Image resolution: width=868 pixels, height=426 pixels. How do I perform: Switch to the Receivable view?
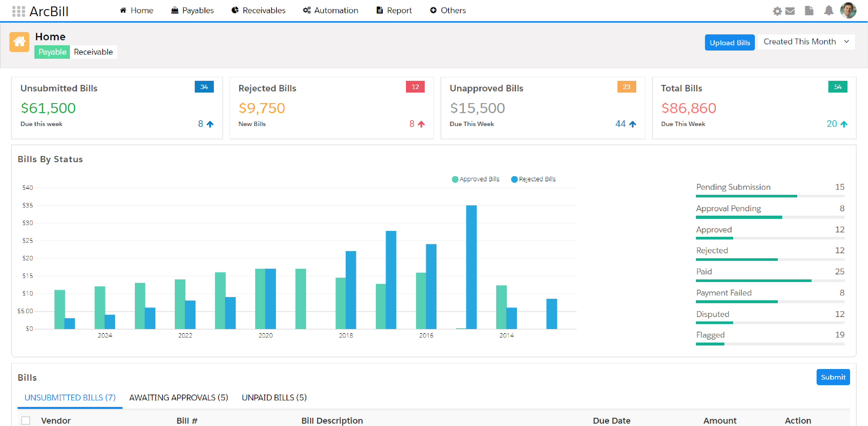pyautogui.click(x=93, y=52)
